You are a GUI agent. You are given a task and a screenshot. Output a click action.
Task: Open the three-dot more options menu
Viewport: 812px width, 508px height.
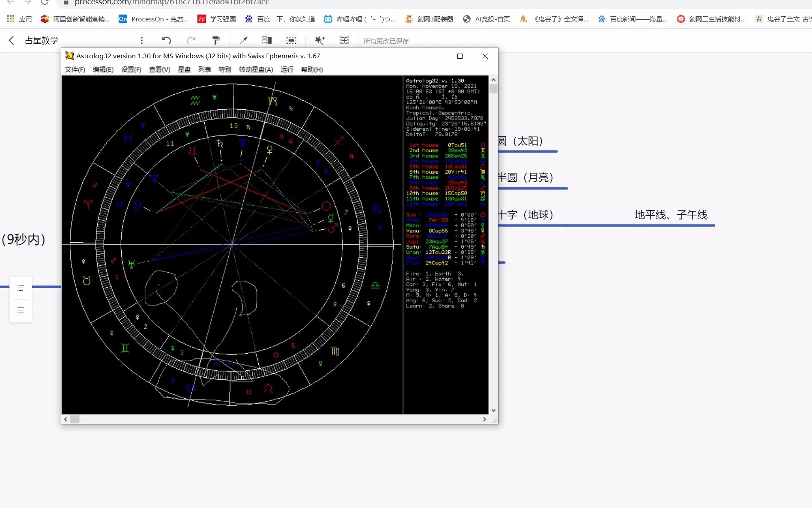click(x=142, y=40)
